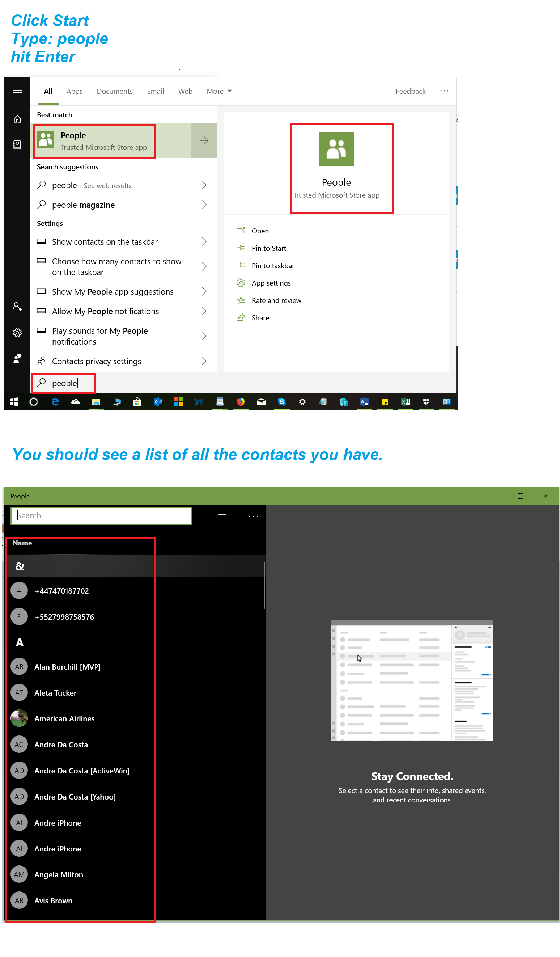
Task: Select contact American Airlines
Action: click(x=135, y=718)
